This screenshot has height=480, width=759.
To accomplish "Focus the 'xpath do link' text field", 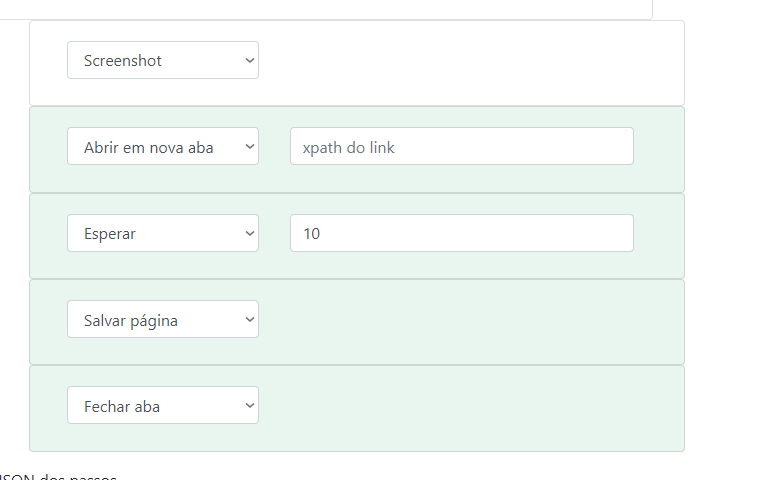I will pyautogui.click(x=461, y=147).
